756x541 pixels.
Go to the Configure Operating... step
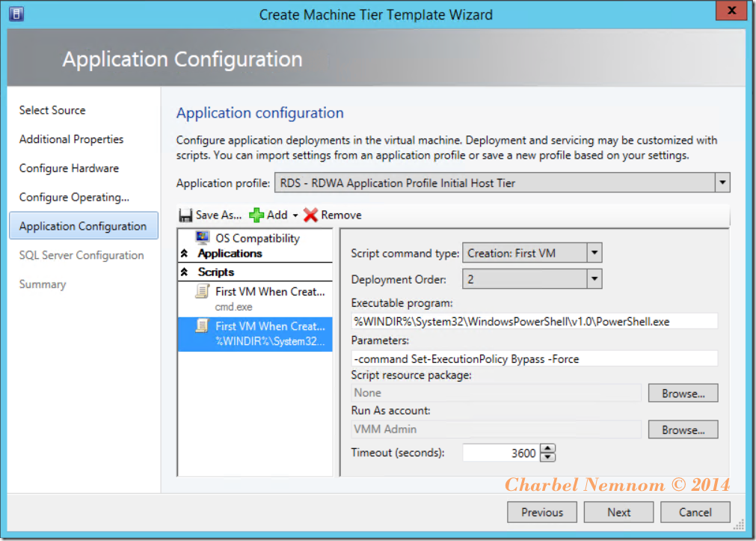pyautogui.click(x=74, y=197)
